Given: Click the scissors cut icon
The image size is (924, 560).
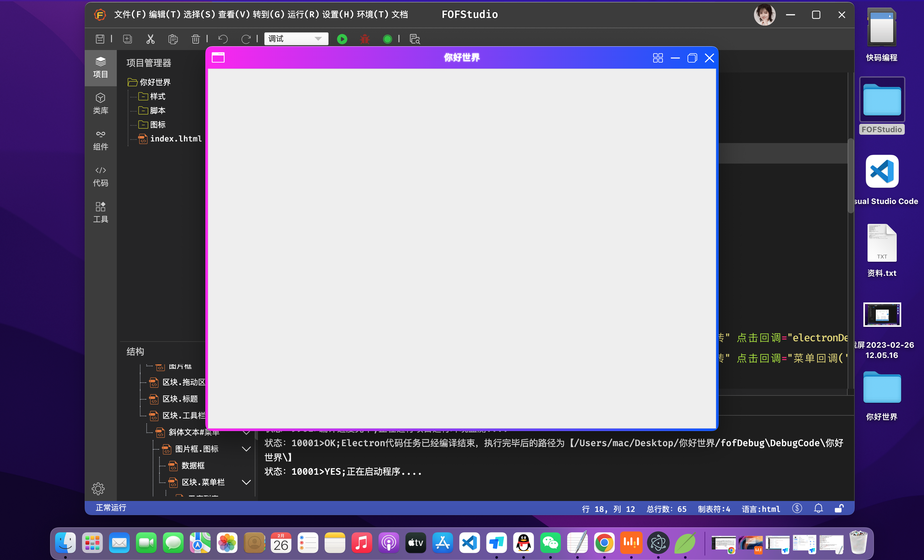Looking at the screenshot, I should [x=150, y=38].
